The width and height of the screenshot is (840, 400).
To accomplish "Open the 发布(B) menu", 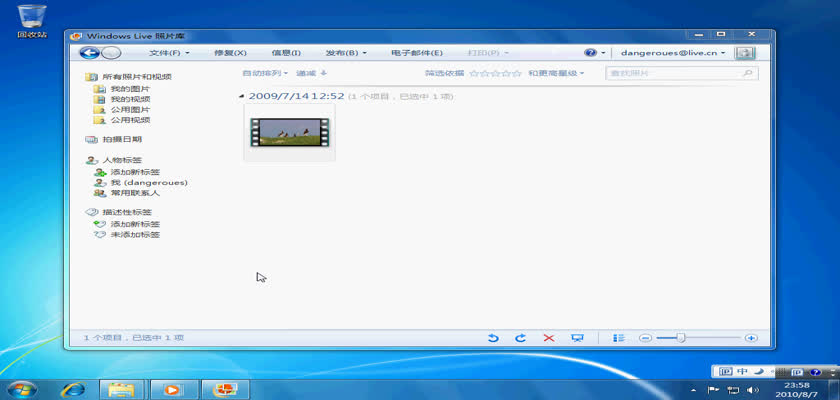I will [x=345, y=53].
